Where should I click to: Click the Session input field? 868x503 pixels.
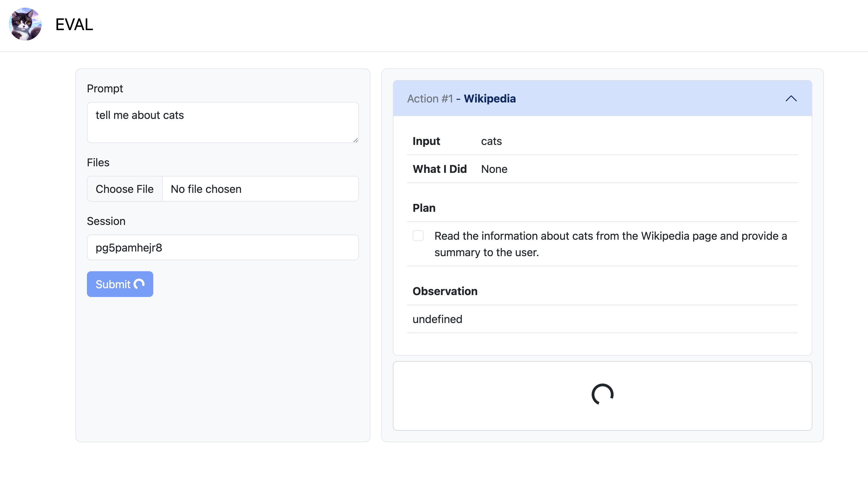click(223, 248)
